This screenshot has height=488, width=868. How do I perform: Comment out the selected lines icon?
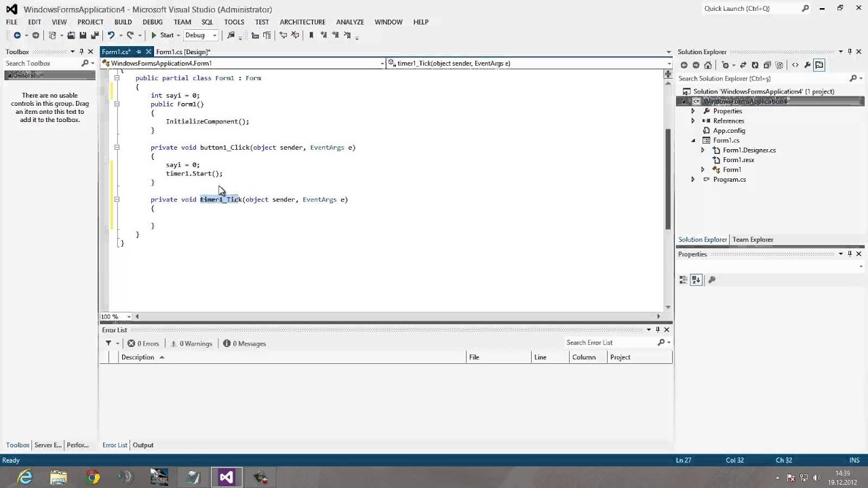click(x=283, y=35)
